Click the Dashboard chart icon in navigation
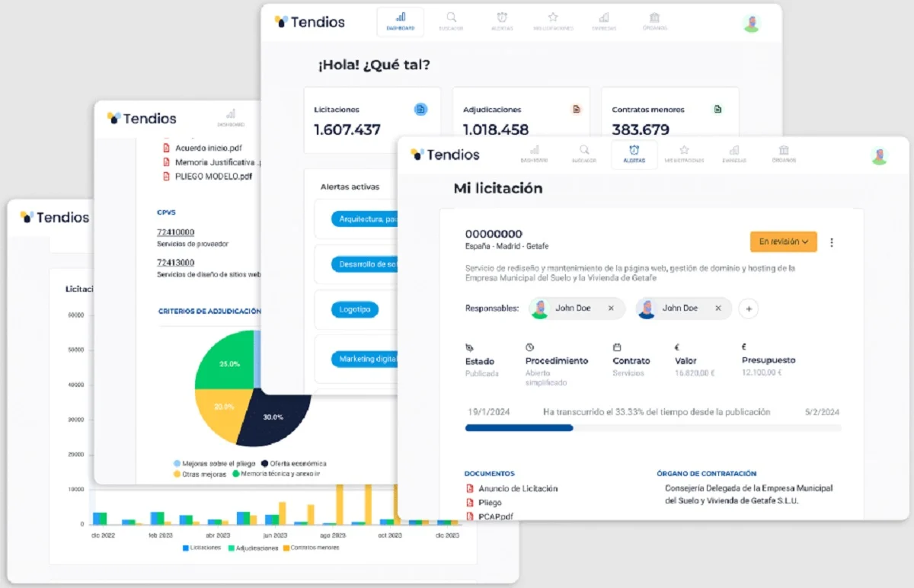Viewport: 914px width, 588px height. point(400,20)
